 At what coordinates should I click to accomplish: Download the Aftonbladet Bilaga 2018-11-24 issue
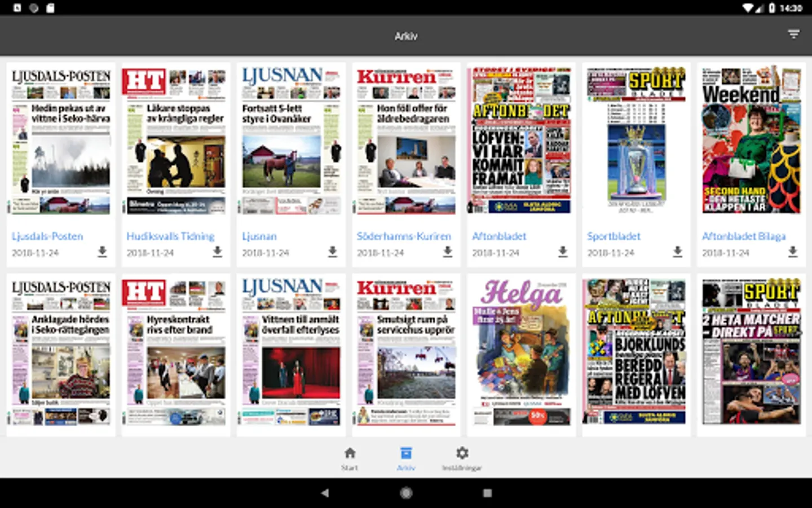793,252
